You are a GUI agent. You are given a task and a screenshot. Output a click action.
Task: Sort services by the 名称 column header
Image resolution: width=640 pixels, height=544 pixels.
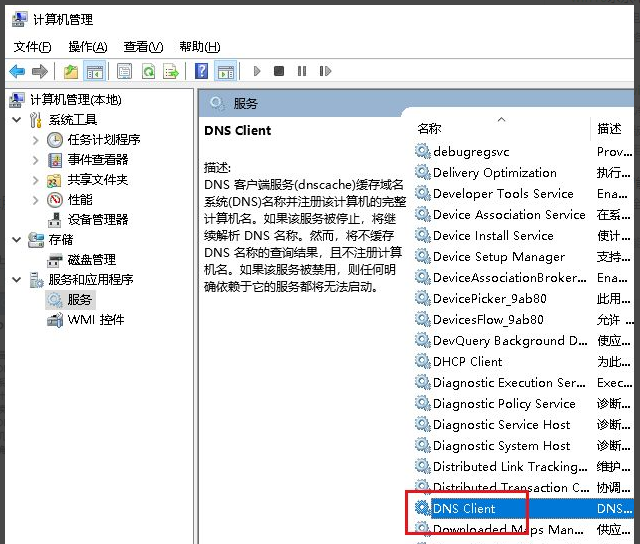coord(430,129)
